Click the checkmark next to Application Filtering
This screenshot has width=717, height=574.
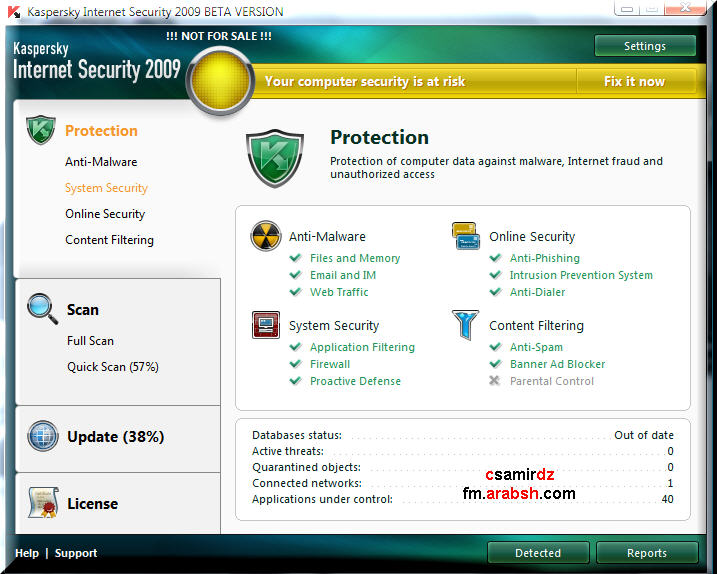click(295, 347)
